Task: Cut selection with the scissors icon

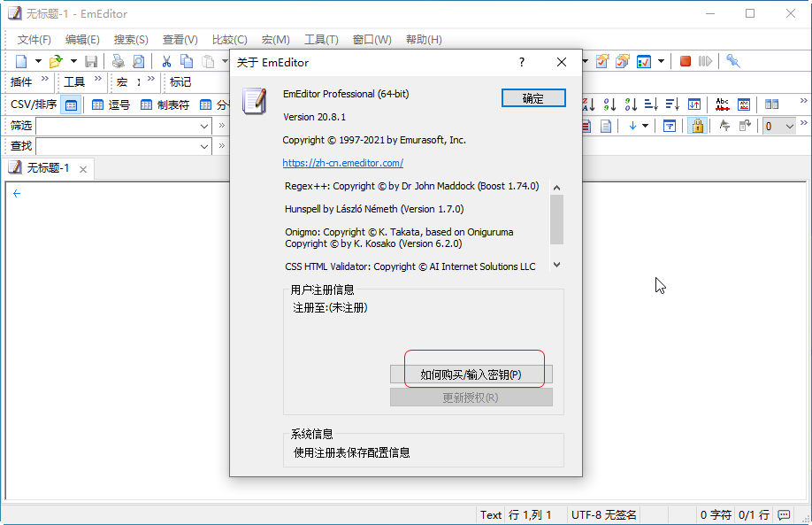Action: pyautogui.click(x=166, y=61)
